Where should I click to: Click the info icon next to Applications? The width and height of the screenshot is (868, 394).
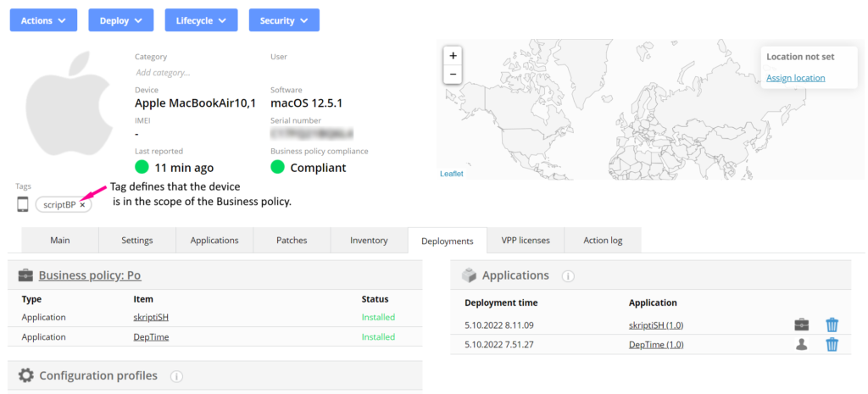click(x=568, y=276)
